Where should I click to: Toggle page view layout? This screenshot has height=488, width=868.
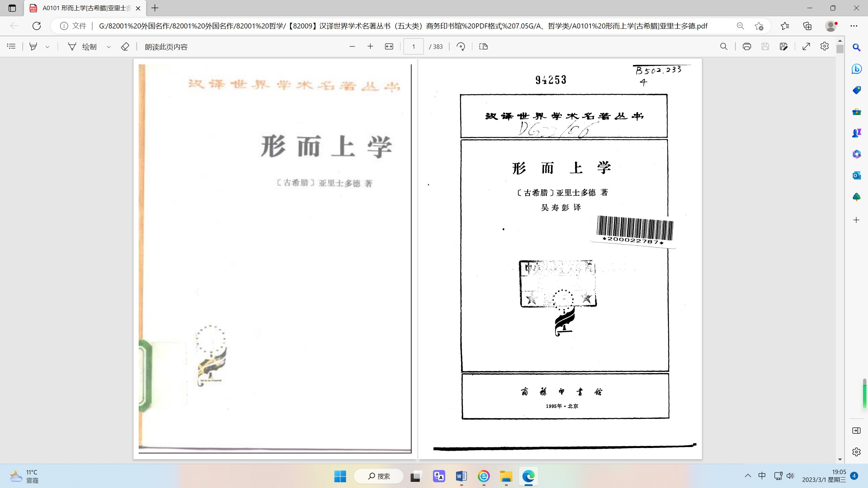coord(484,46)
